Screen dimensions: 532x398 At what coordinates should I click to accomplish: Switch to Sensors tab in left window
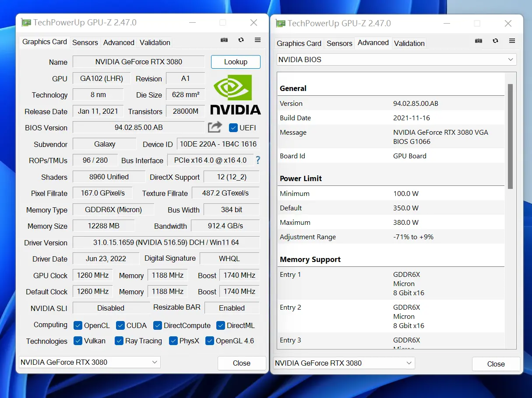pos(85,42)
